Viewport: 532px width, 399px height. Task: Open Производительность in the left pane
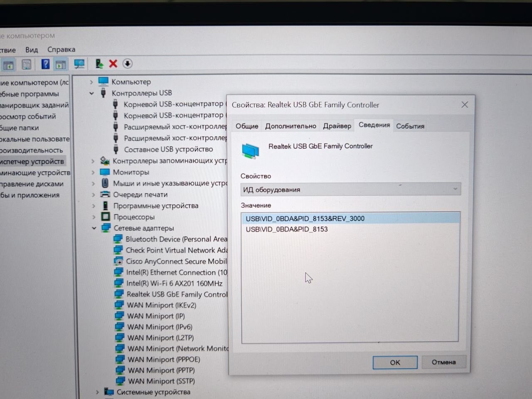(x=32, y=150)
